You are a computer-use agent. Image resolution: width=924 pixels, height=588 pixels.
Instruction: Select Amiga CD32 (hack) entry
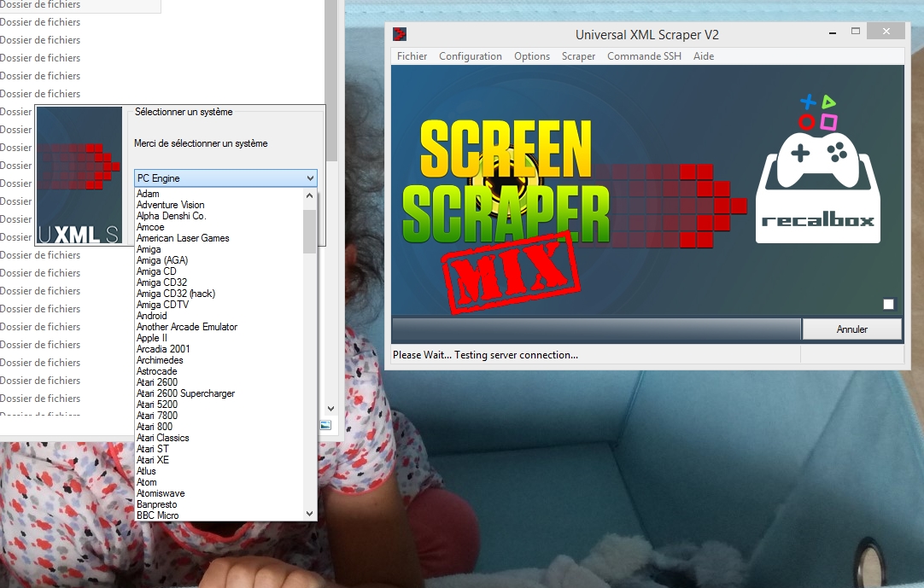(x=219, y=294)
